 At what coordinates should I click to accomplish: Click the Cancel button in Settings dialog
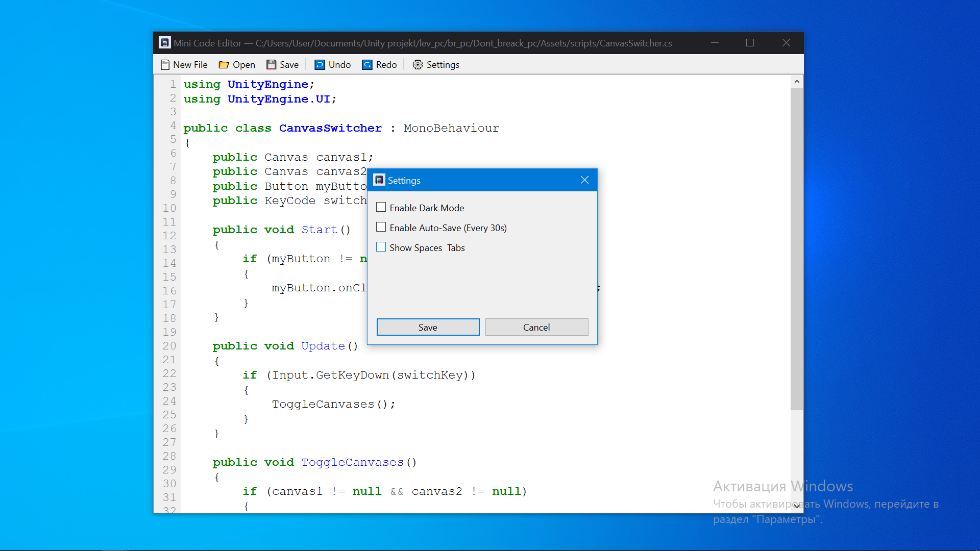[536, 327]
